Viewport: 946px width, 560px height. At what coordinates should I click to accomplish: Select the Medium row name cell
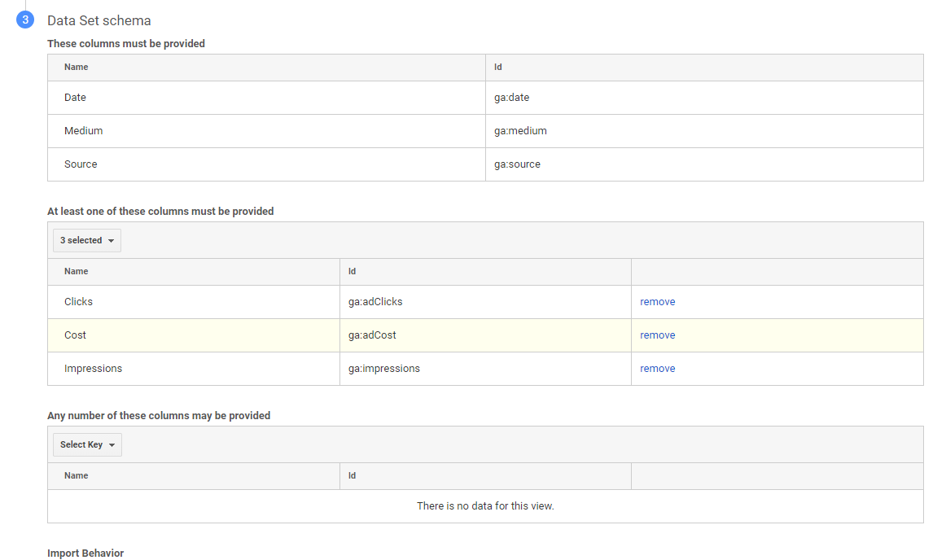point(83,131)
